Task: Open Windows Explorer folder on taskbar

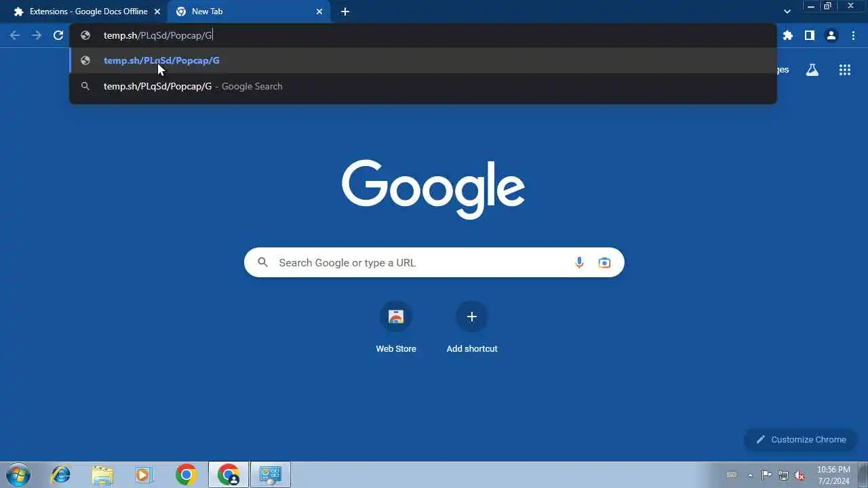Action: tap(102, 475)
